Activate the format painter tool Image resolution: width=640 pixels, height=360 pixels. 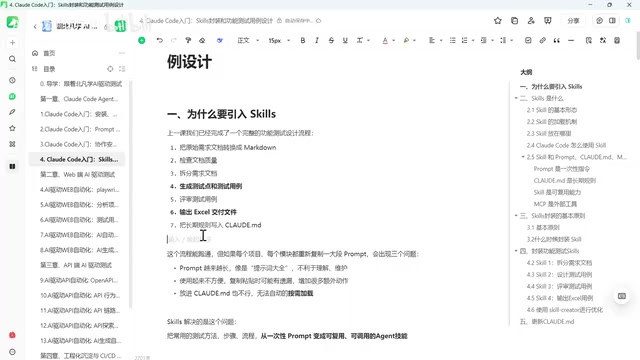click(x=188, y=40)
